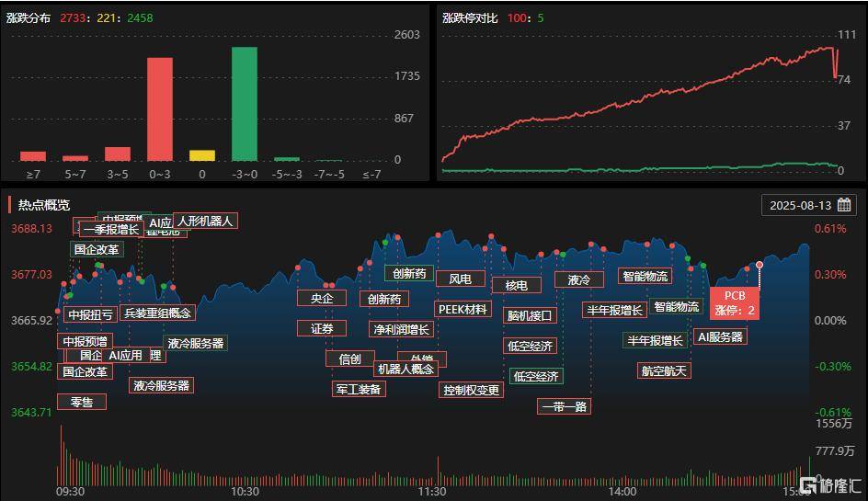Click the 机器人概念 hotspot tag
This screenshot has height=501, width=868.
coord(405,369)
